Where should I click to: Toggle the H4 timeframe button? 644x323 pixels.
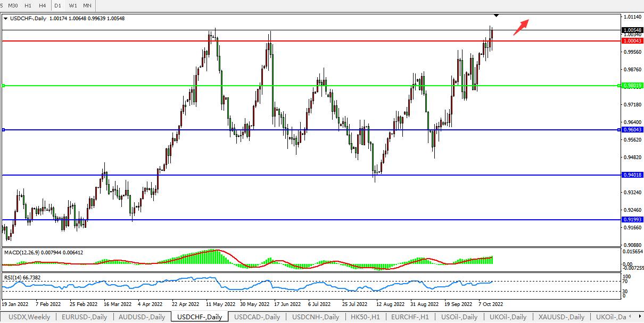tap(42, 5)
